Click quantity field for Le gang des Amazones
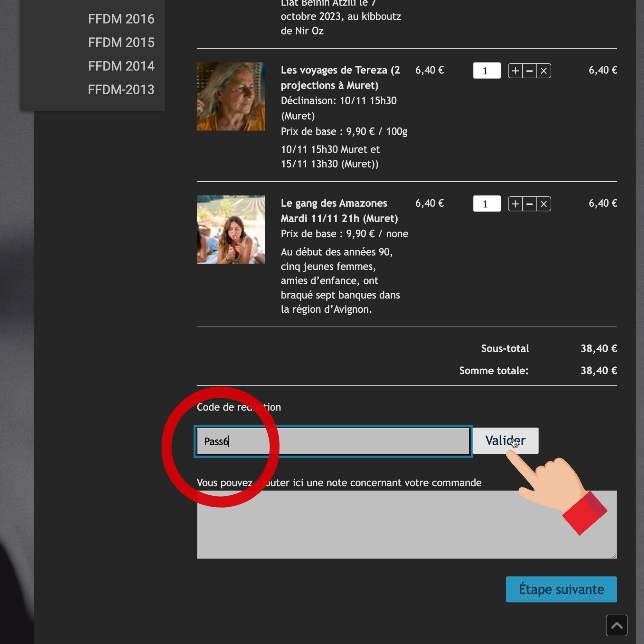 click(486, 204)
